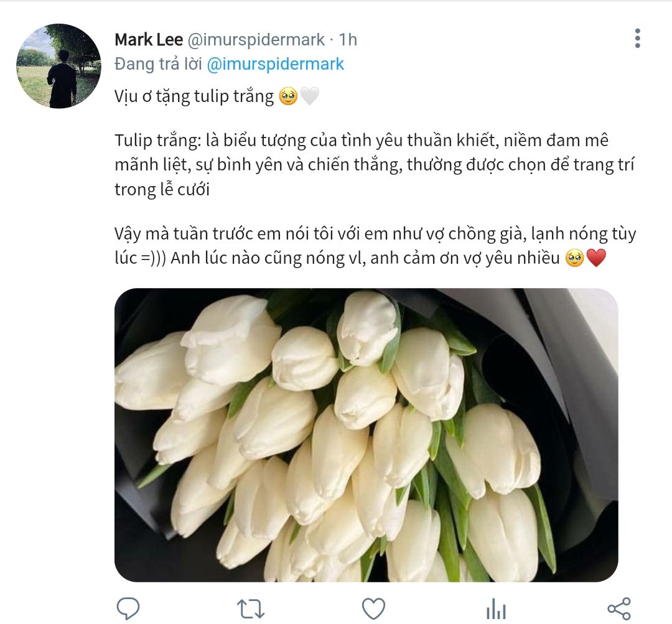Open the round profile avatar photo
Image resolution: width=672 pixels, height=624 pixels.
point(58,66)
